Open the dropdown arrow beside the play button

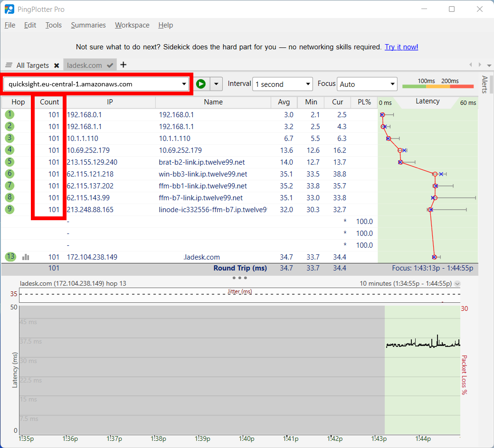[216, 84]
